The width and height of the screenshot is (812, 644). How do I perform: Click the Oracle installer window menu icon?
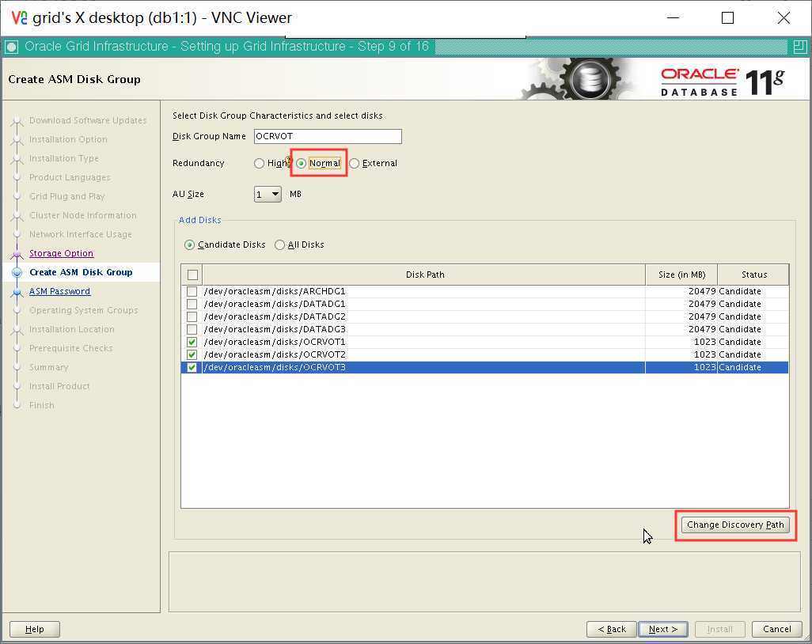(x=11, y=47)
